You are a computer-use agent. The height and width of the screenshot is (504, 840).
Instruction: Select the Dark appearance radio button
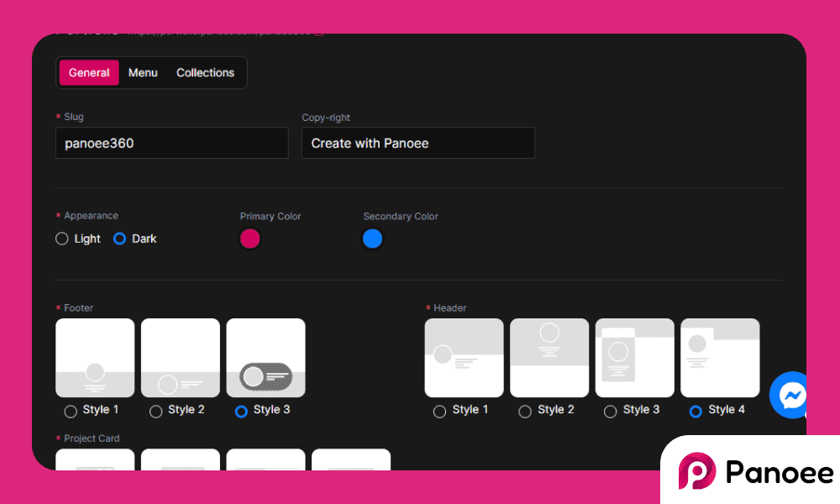(119, 239)
